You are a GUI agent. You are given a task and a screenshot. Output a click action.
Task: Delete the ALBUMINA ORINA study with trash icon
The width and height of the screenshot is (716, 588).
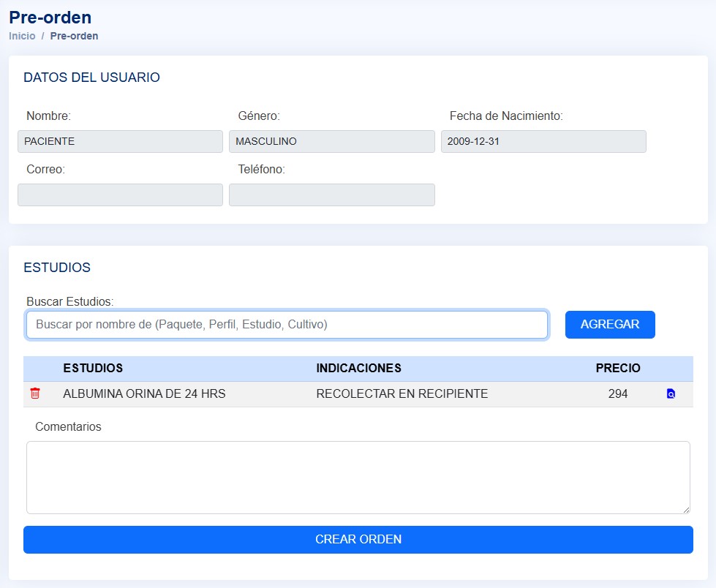(x=34, y=393)
